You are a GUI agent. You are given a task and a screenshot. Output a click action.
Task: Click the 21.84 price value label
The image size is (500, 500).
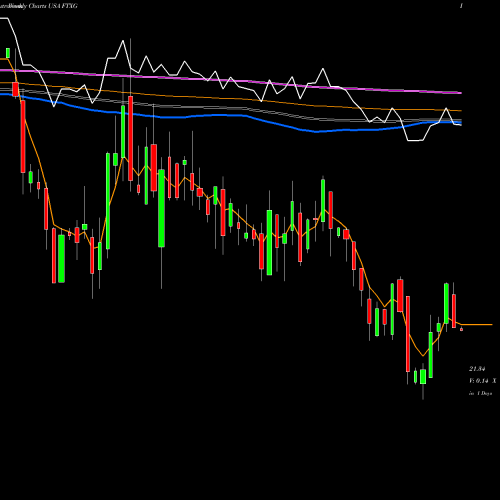click(x=477, y=369)
